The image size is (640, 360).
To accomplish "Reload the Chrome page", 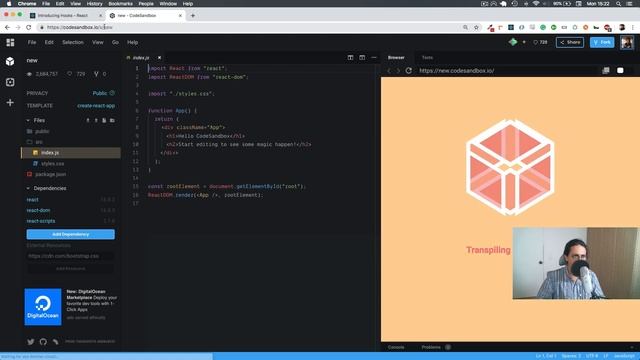I will [x=29, y=27].
